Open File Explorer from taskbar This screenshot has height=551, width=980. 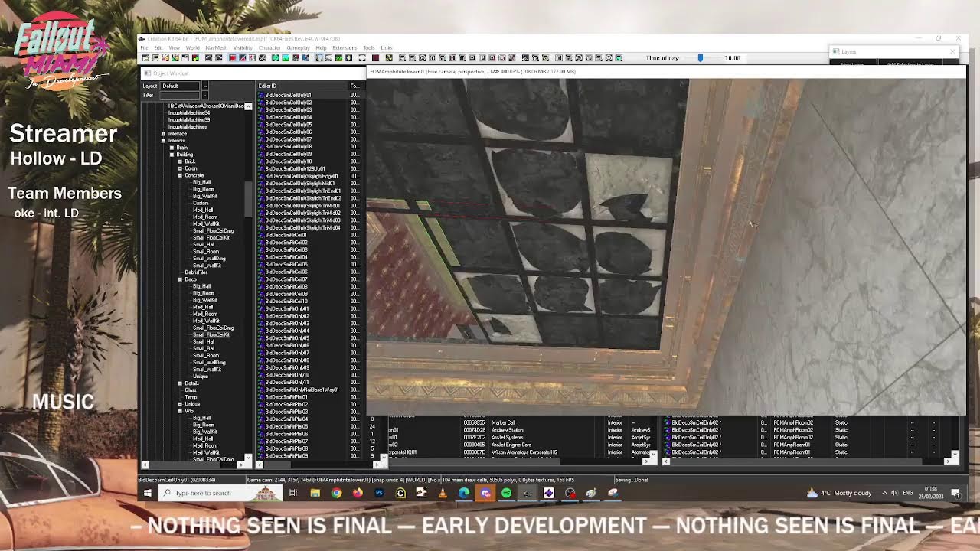[315, 493]
